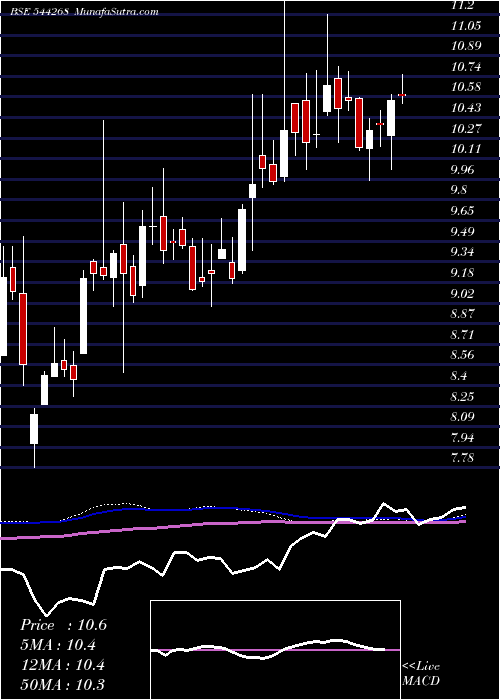Screen dimensions: 500x700
Task: Select the 10.89 price axis label
Action: (x=466, y=46)
